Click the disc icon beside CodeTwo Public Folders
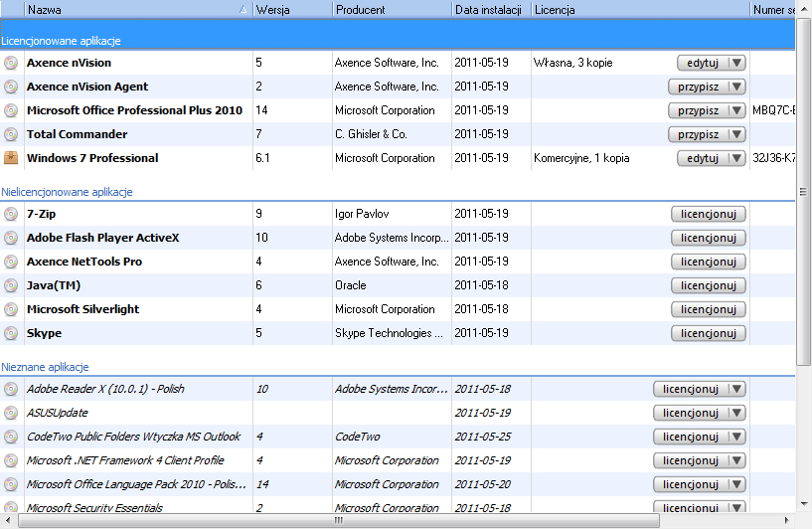Viewport: 812px width, 529px height. point(11,437)
